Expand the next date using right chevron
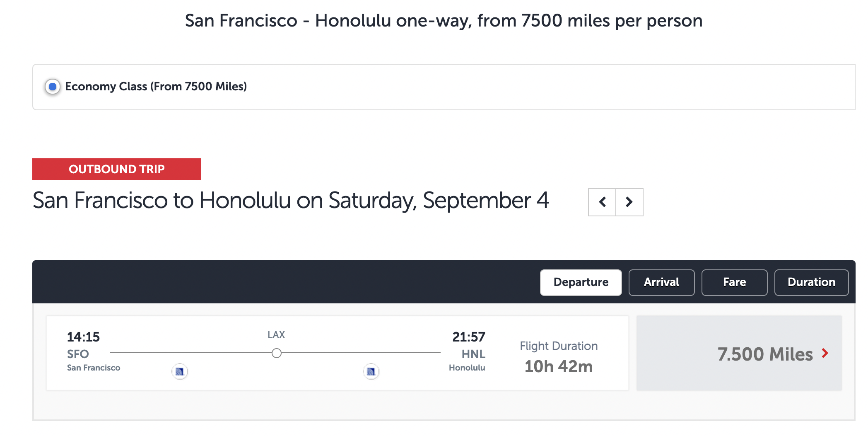 (629, 202)
